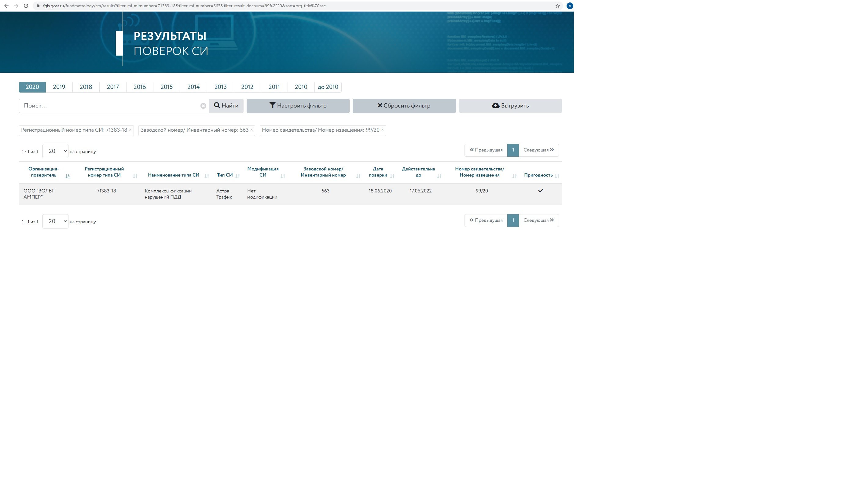This screenshot has height=504, width=863.
Task: Click the Сбросить фильтр button
Action: (x=404, y=106)
